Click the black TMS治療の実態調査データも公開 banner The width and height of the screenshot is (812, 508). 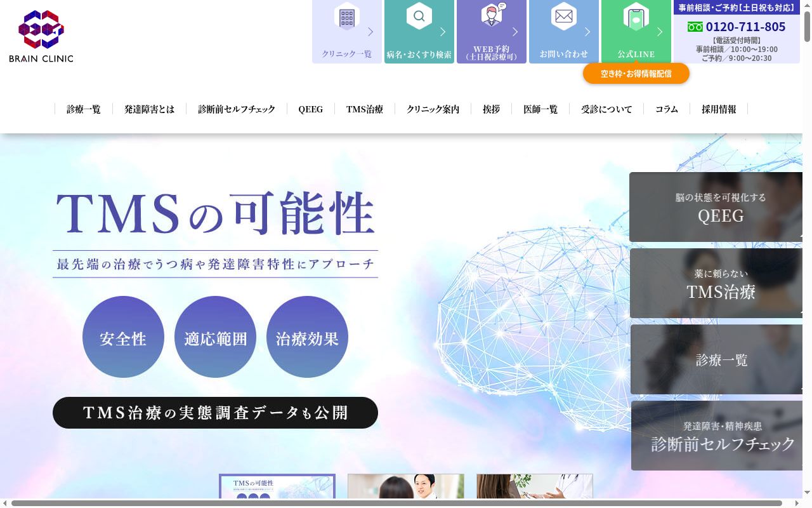tap(215, 413)
